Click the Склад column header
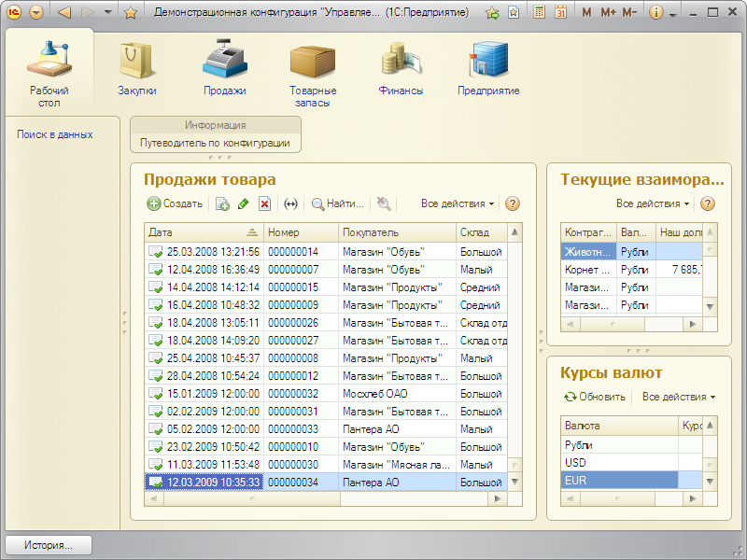Image resolution: width=747 pixels, height=560 pixels. 482,232
